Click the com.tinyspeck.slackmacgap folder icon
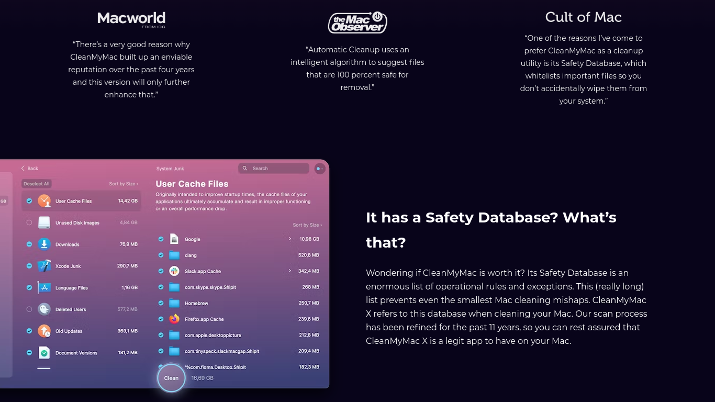 pos(174,351)
